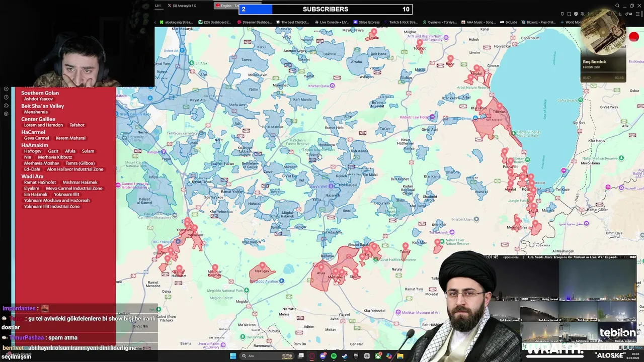Open File Explorer from taskbar

coord(400,356)
